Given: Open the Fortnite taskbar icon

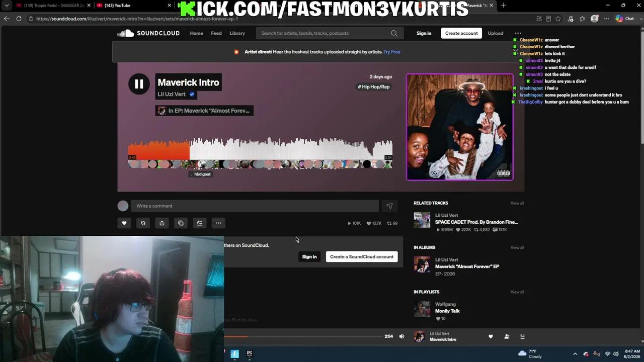Looking at the screenshot, I should 234,353.
